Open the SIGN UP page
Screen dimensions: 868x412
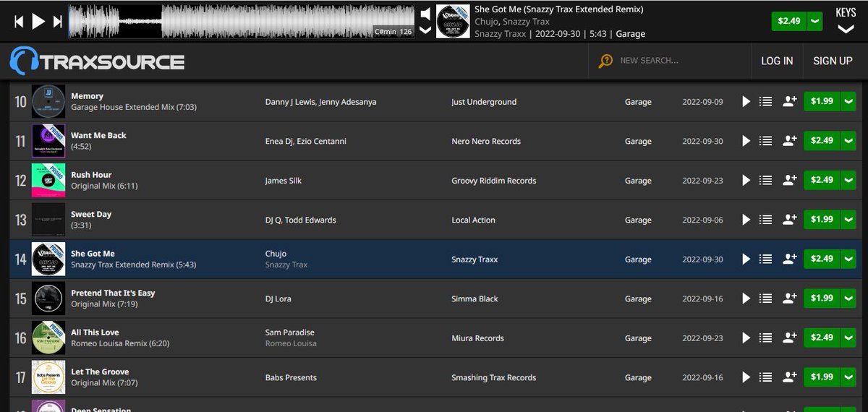(833, 61)
